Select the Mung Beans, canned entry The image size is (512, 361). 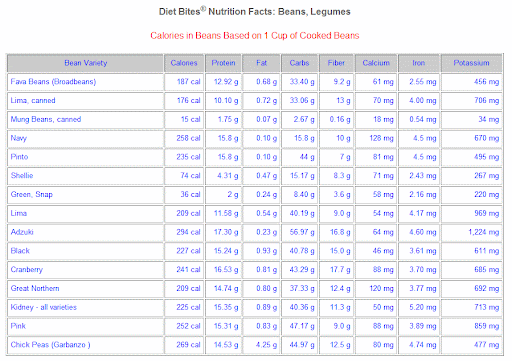pos(46,119)
